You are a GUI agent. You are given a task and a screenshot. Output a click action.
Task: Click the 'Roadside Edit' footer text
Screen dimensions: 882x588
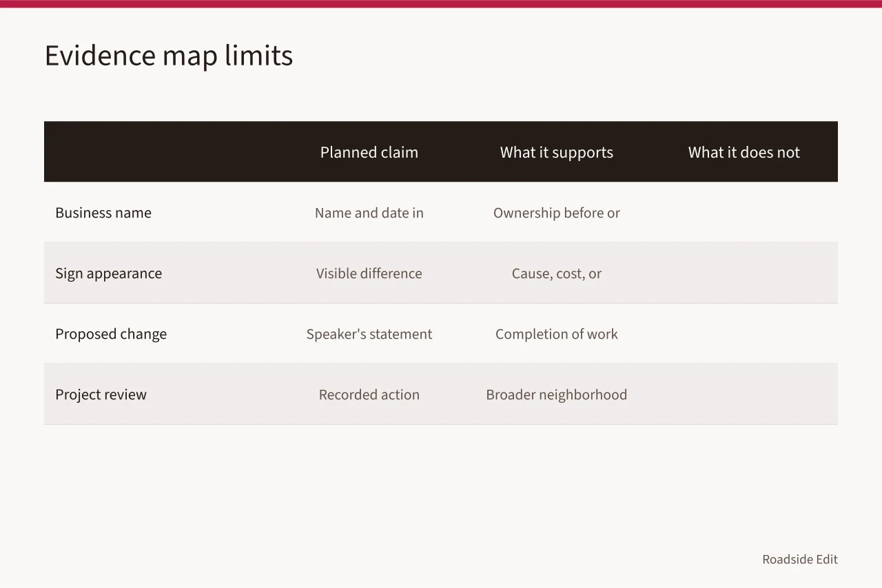click(800, 559)
